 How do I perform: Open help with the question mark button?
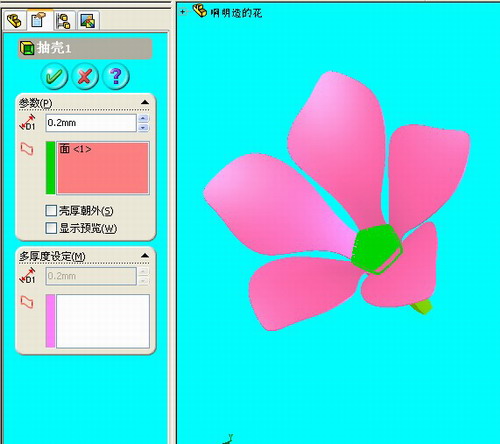pos(116,76)
